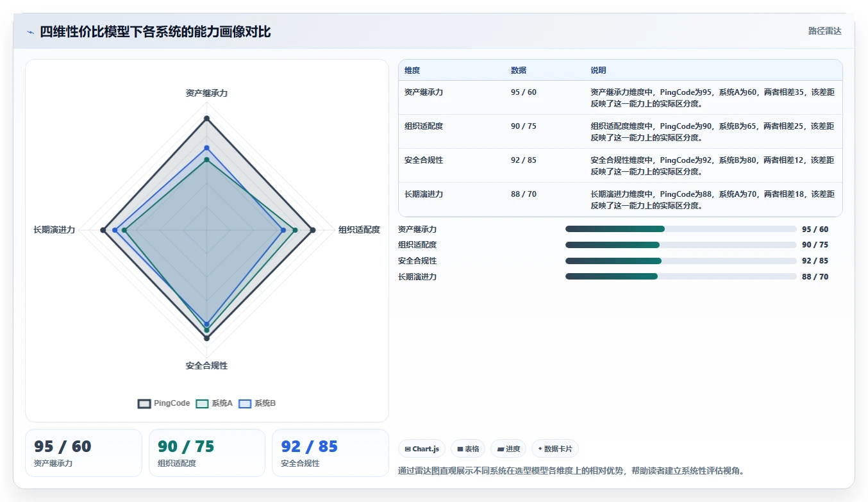Click the description mentioning 两者相差25
Viewport: 868px width, 502px height.
(712, 131)
